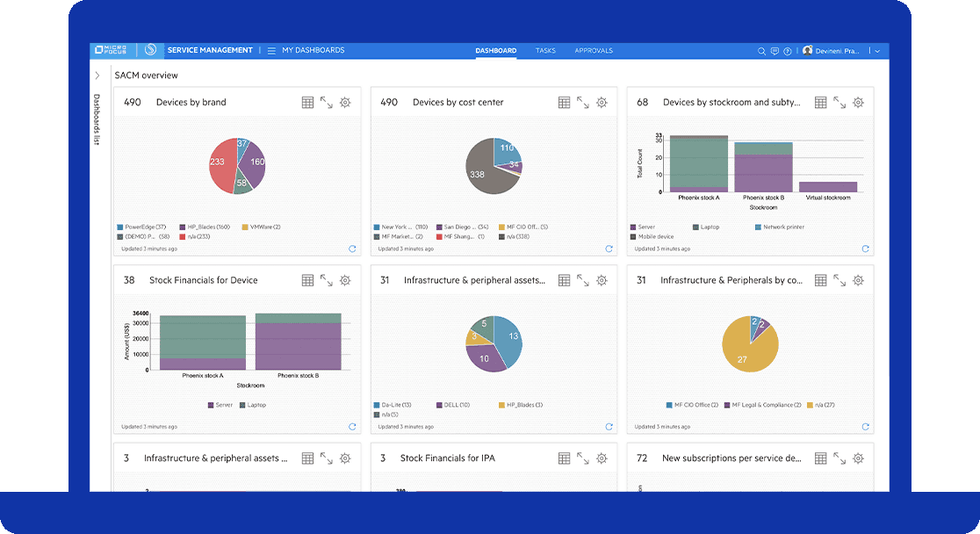Open the user account dropdown arrow
This screenshot has height=534, width=980.
(877, 51)
